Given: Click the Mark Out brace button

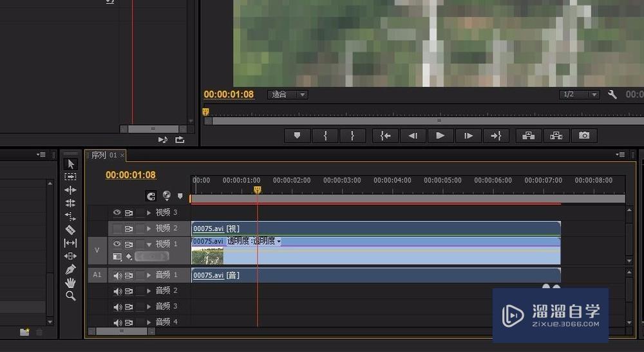Looking at the screenshot, I should (352, 135).
